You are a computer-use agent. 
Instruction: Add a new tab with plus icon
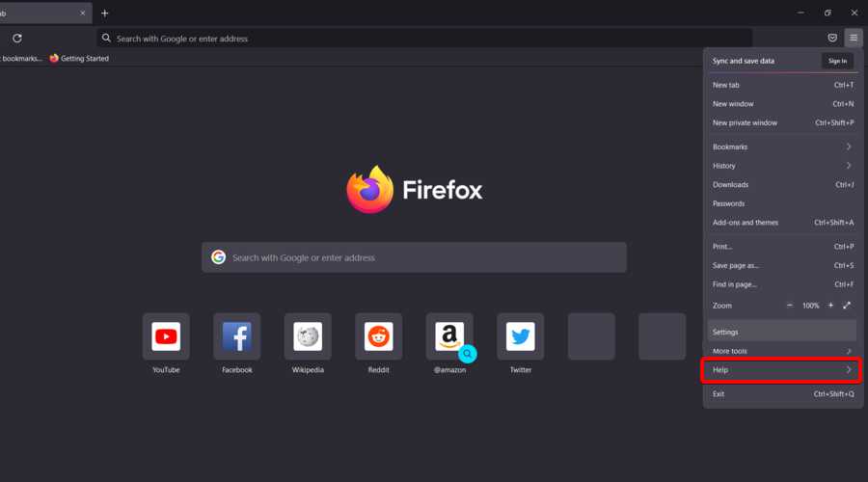[104, 13]
